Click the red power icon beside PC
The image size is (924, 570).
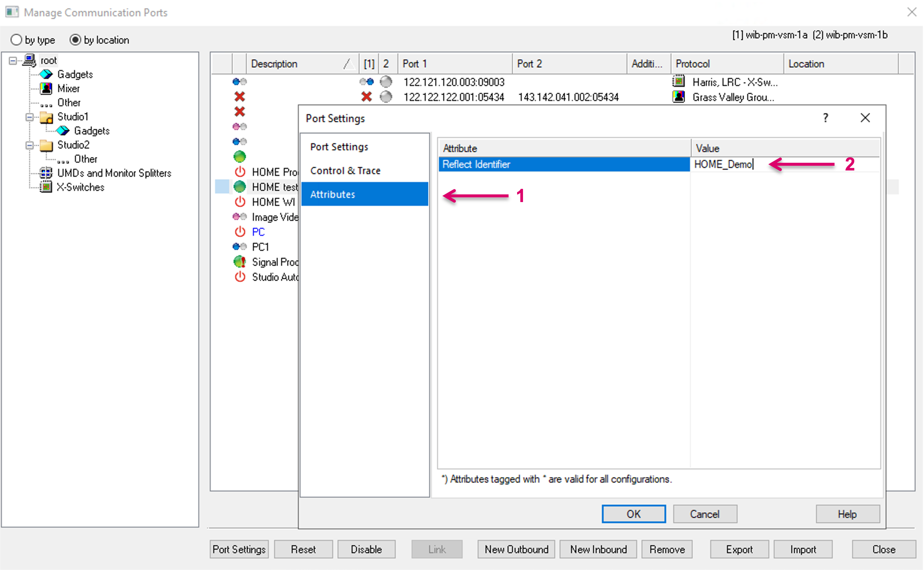pos(239,232)
